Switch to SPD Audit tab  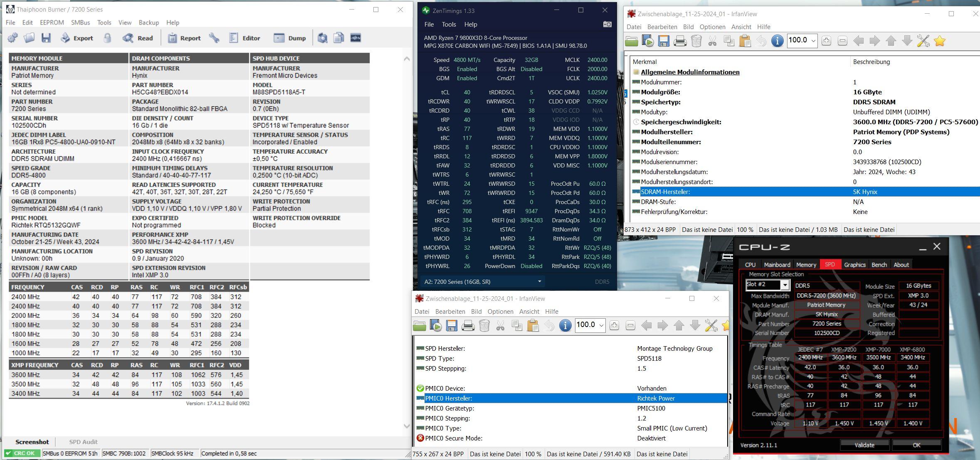[83, 442]
